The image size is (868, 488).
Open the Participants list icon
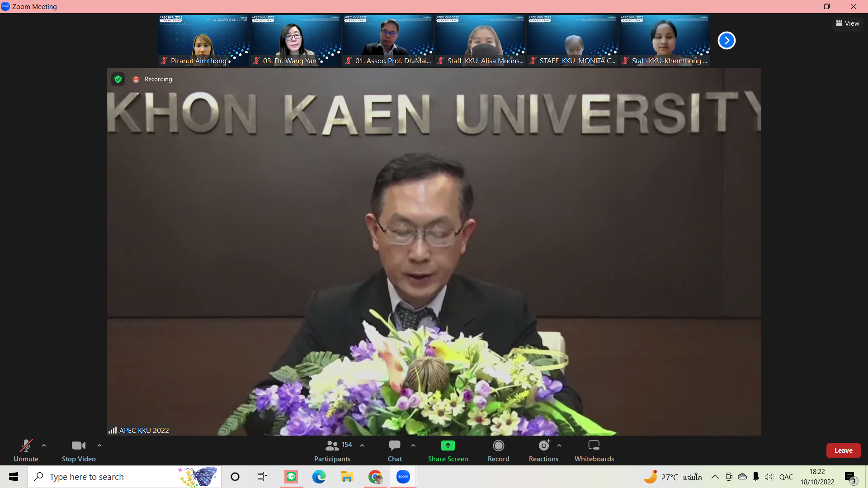332,446
